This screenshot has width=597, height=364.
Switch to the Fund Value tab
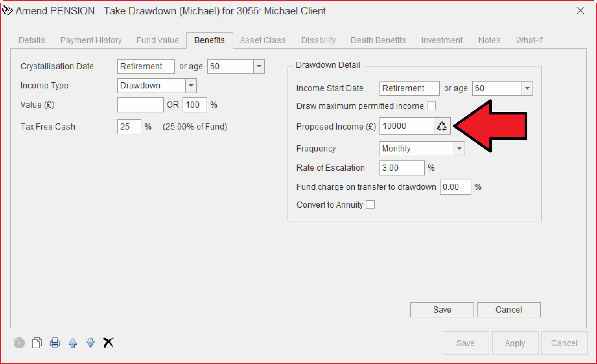click(157, 40)
